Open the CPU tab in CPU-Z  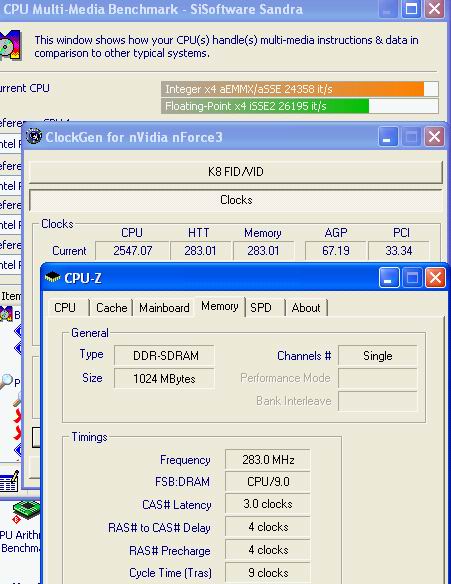click(69, 308)
